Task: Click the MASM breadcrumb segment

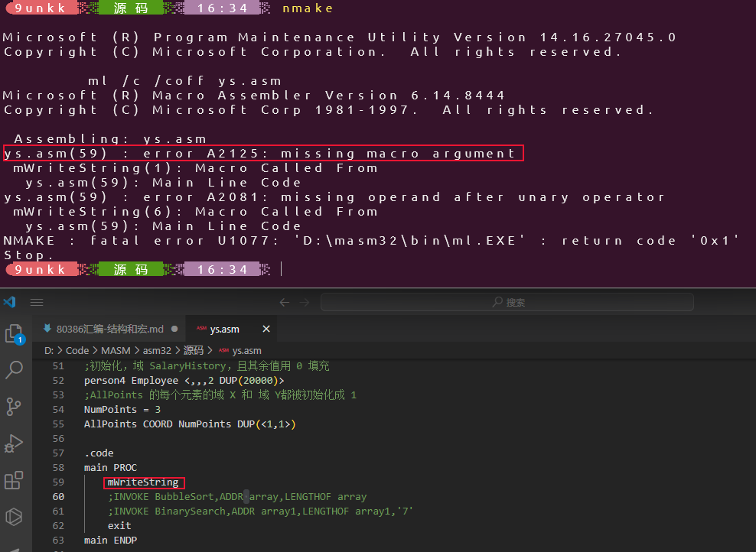Action: tap(116, 351)
